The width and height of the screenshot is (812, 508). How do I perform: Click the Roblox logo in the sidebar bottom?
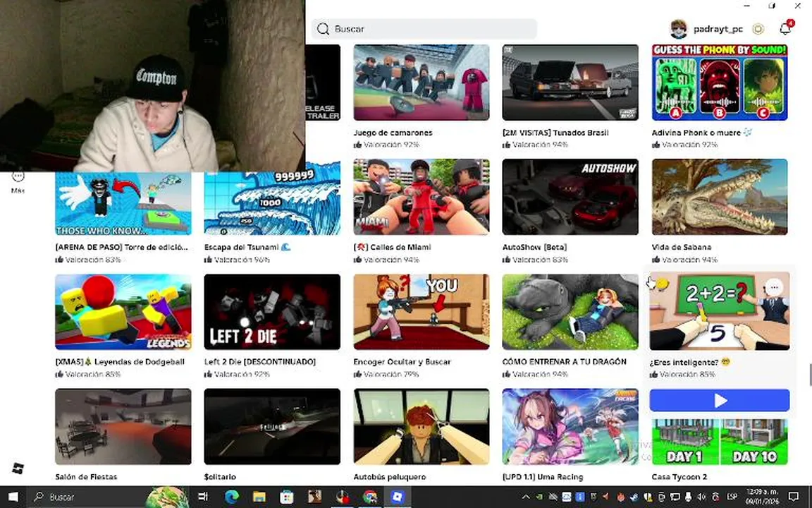[x=18, y=468]
